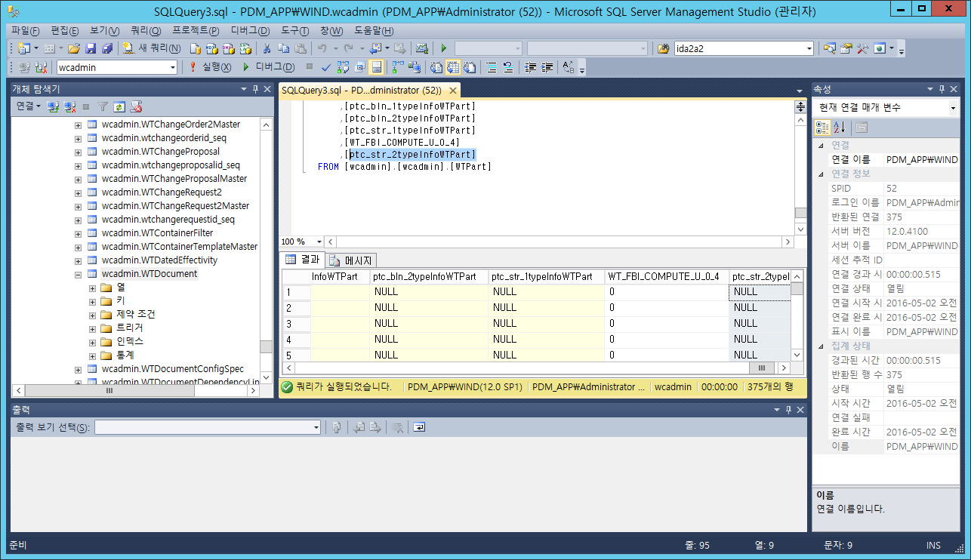Click the Decrease Indent icon

click(x=531, y=67)
